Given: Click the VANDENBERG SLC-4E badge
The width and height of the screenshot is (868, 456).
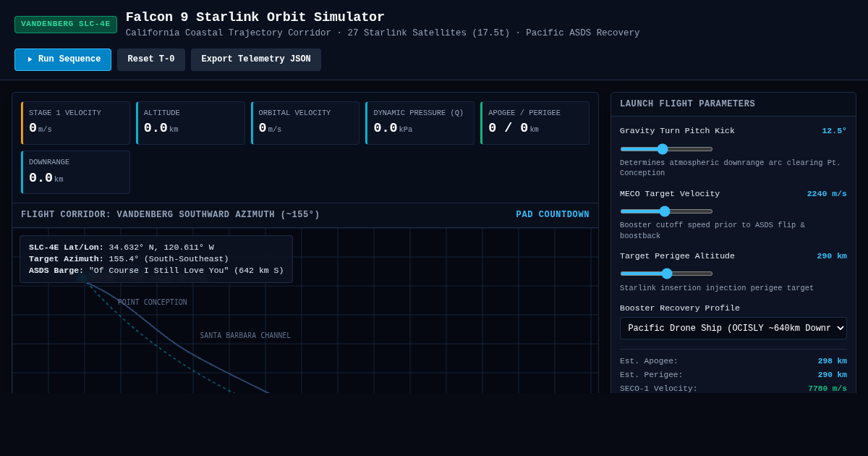Looking at the screenshot, I should coord(66,24).
